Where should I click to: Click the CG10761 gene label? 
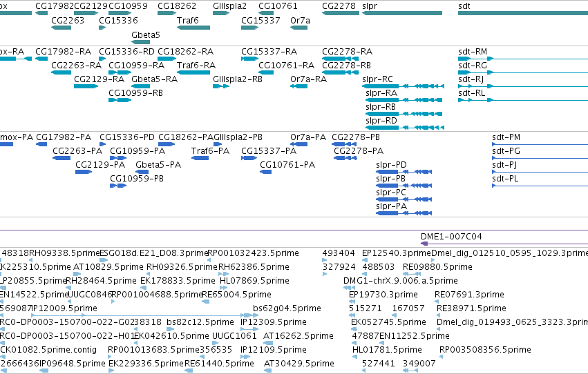coord(278,6)
